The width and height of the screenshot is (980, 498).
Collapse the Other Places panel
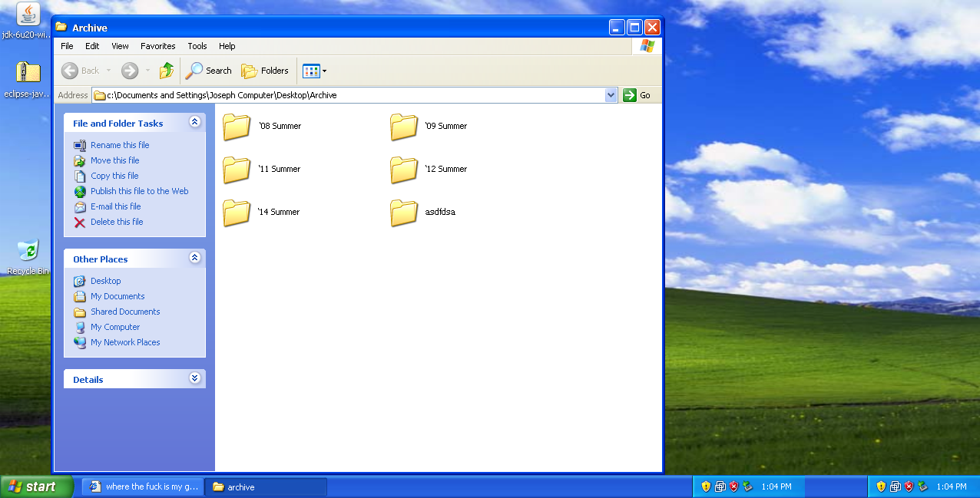coord(194,258)
